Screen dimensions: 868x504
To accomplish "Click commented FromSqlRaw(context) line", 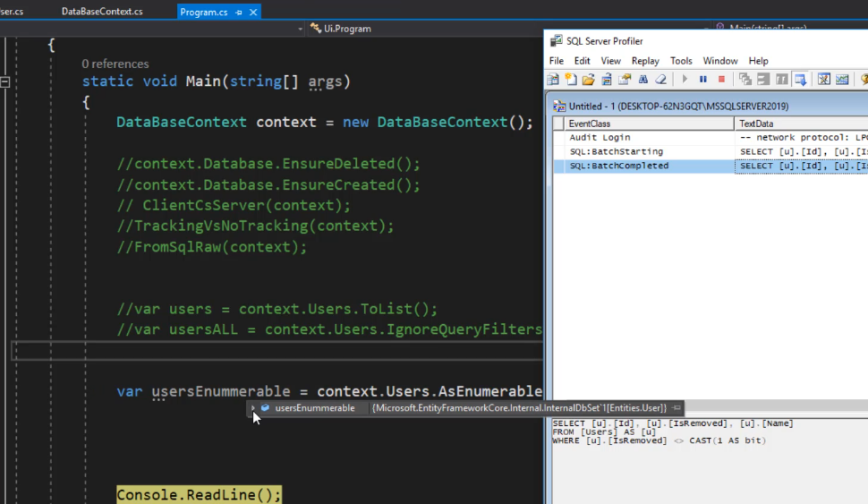I will 211,246.
